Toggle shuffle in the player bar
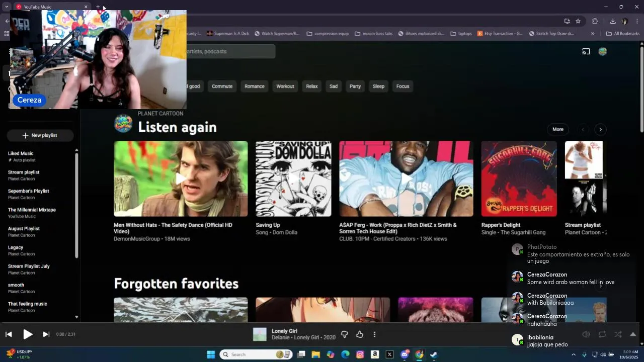644x362 pixels. [618, 334]
